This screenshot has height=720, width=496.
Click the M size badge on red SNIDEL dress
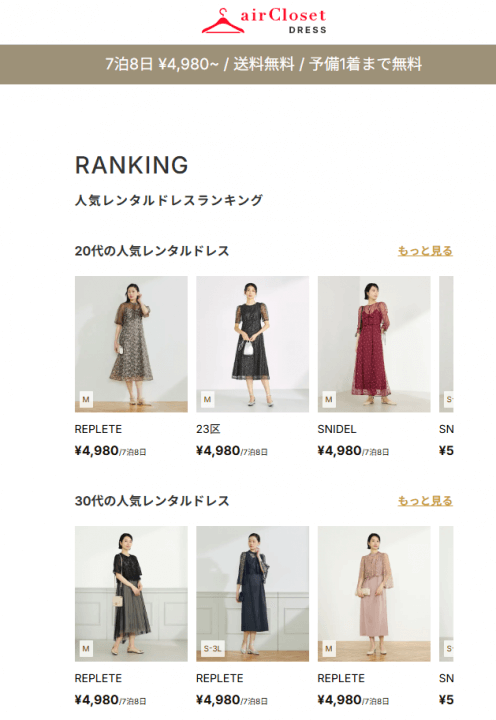coord(328,399)
